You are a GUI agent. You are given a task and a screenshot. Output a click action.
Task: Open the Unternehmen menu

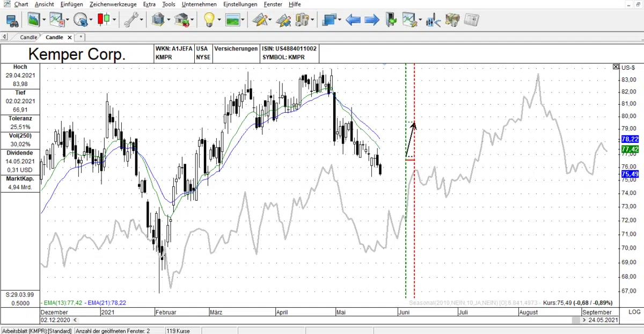point(199,4)
